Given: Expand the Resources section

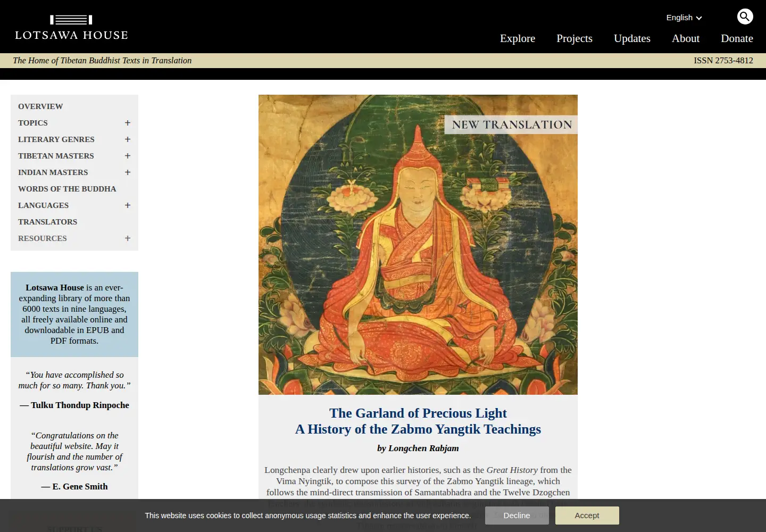Looking at the screenshot, I should 128,238.
